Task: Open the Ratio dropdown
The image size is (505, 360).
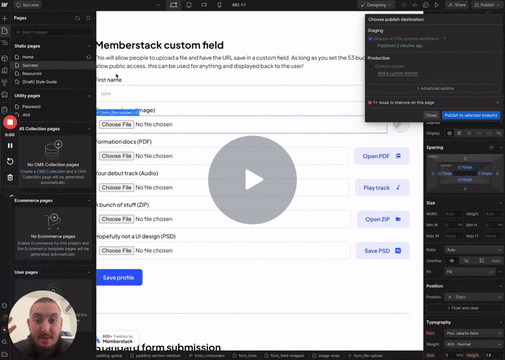Action: tap(474, 250)
